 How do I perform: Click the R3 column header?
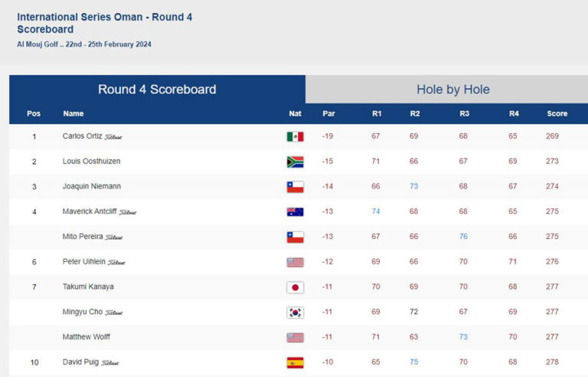(x=464, y=113)
